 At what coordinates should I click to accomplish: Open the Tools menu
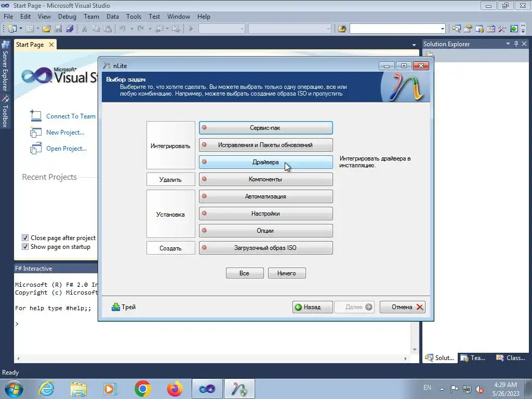(134, 16)
